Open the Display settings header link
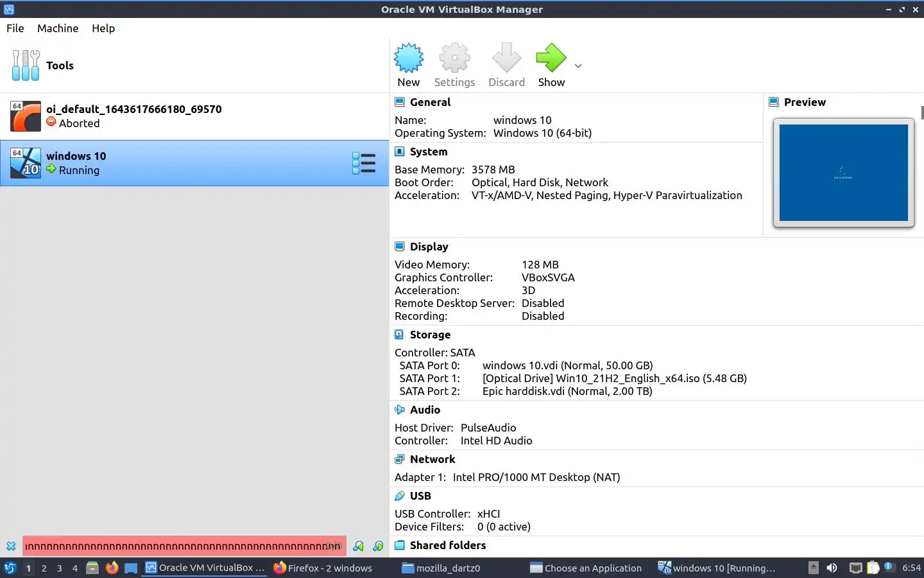This screenshot has height=578, width=924. (429, 247)
